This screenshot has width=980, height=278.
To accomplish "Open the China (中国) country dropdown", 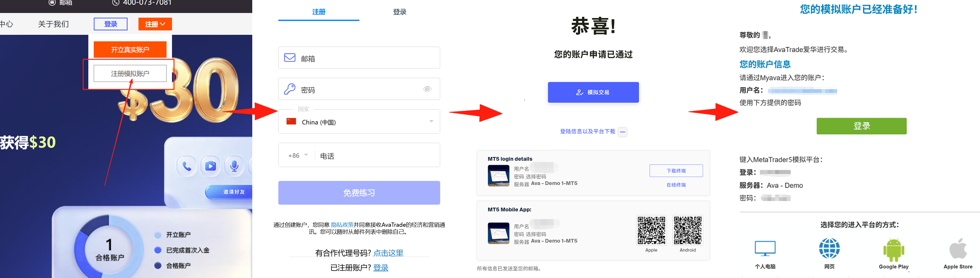I will (359, 122).
